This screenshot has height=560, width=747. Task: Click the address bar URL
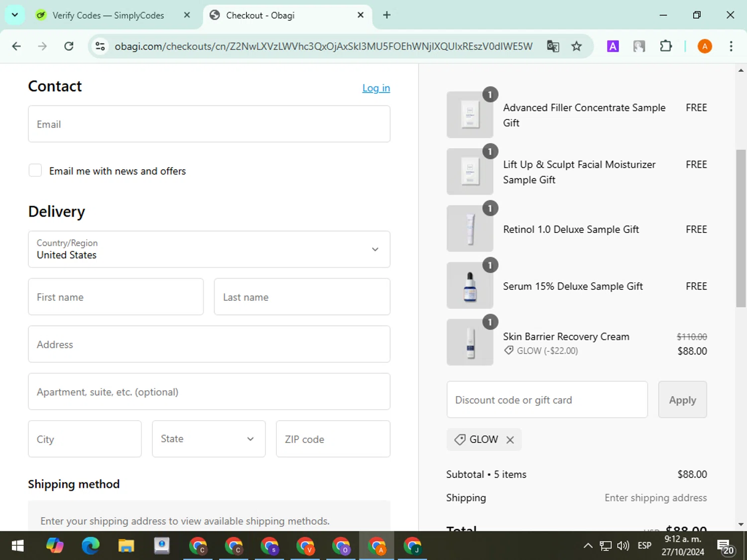[324, 46]
